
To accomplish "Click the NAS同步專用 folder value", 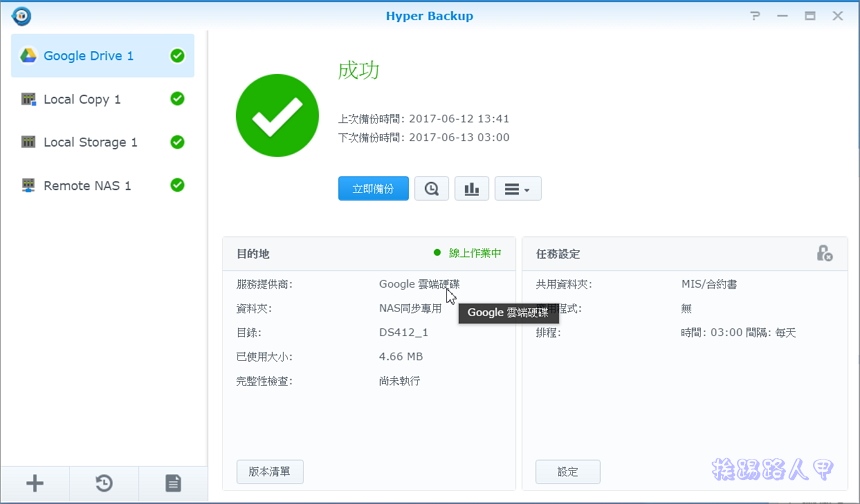I will [x=410, y=308].
